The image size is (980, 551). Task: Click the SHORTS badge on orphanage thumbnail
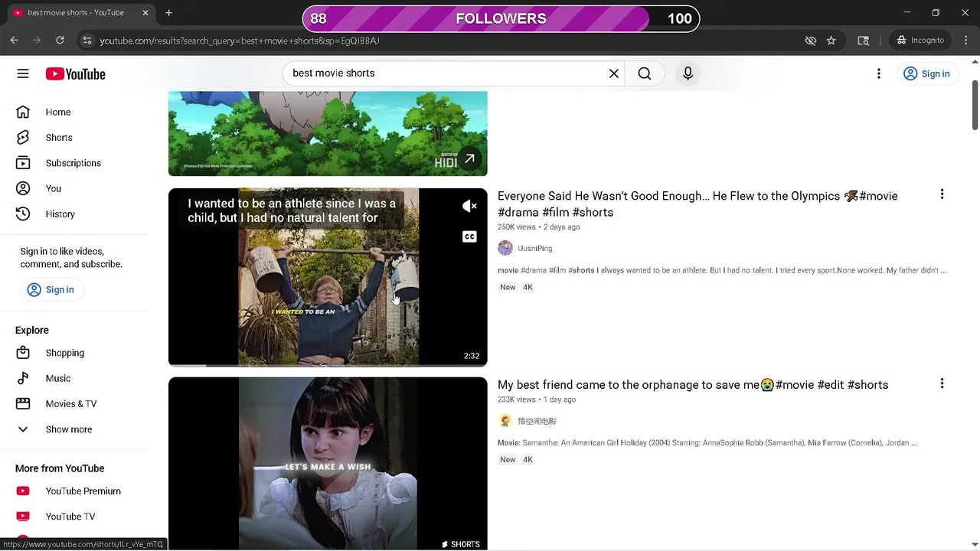(x=461, y=544)
